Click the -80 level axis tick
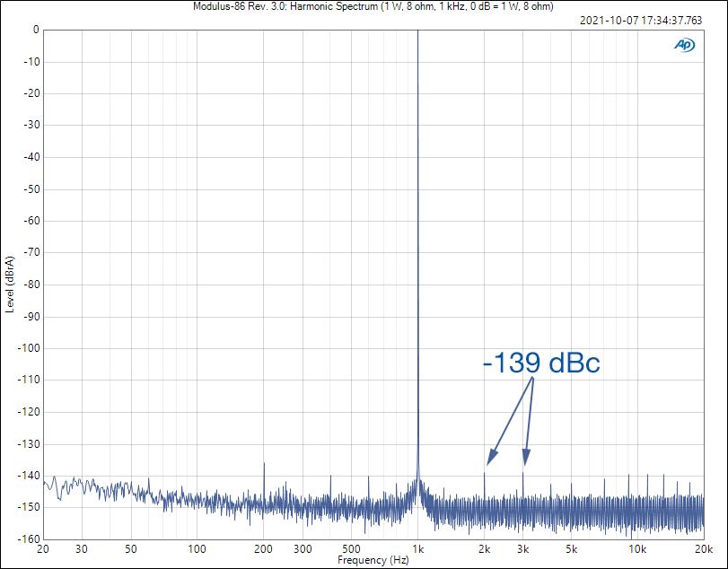The height and width of the screenshot is (569, 728). click(31, 284)
